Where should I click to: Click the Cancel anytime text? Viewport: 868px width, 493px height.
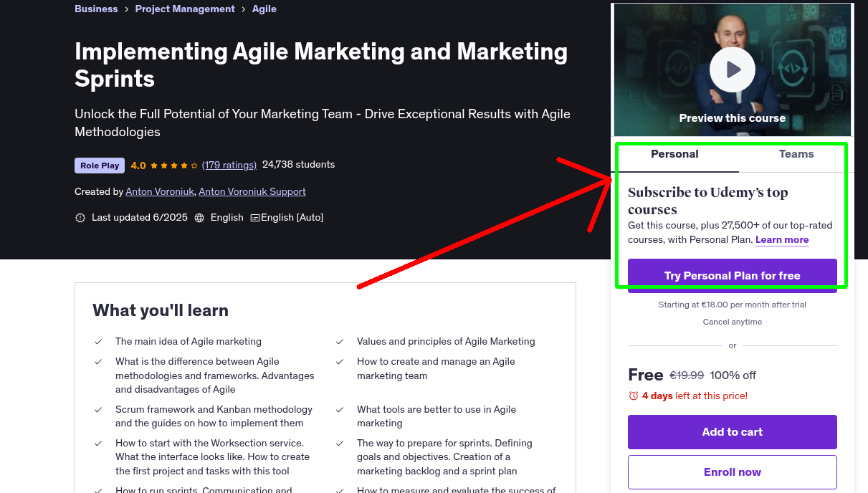coord(732,322)
